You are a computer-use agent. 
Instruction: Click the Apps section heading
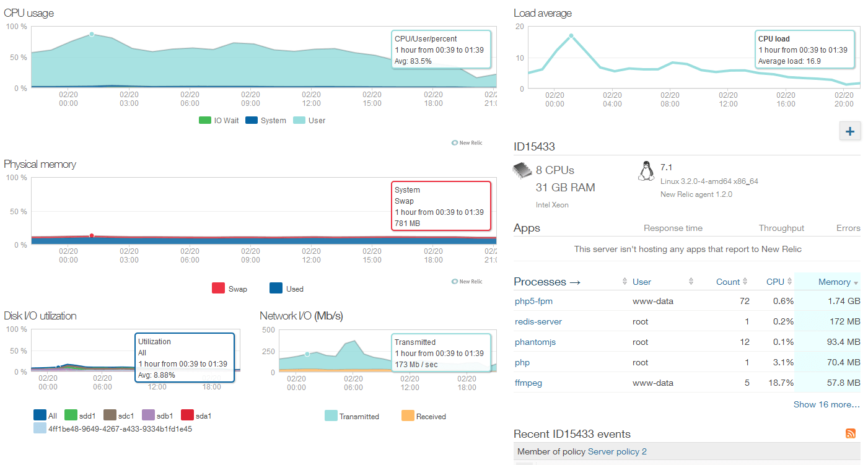(527, 228)
